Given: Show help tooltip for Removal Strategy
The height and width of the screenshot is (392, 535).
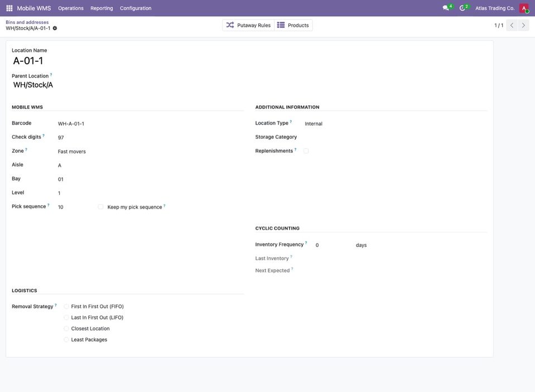Looking at the screenshot, I should coord(56,305).
